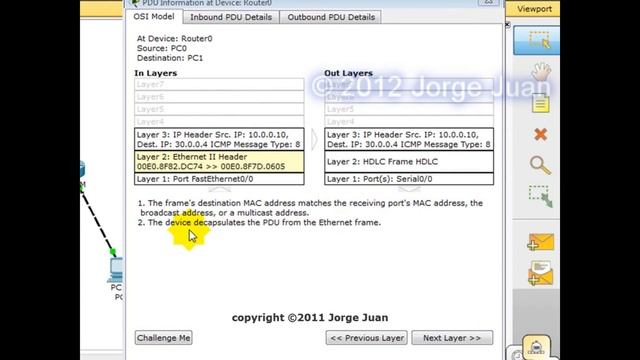Viewport: 640px width, 360px height.
Task: Click the greyed In Layers Layer4 row
Action: [x=219, y=122]
